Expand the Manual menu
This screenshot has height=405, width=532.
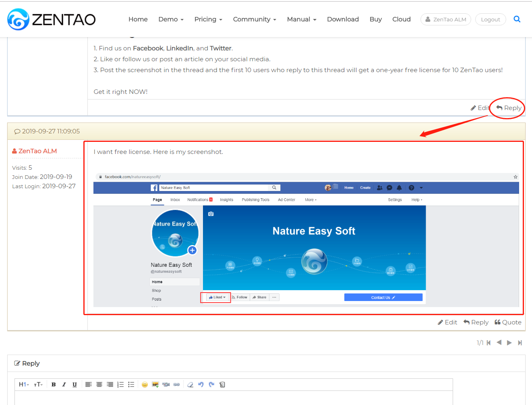coord(302,19)
